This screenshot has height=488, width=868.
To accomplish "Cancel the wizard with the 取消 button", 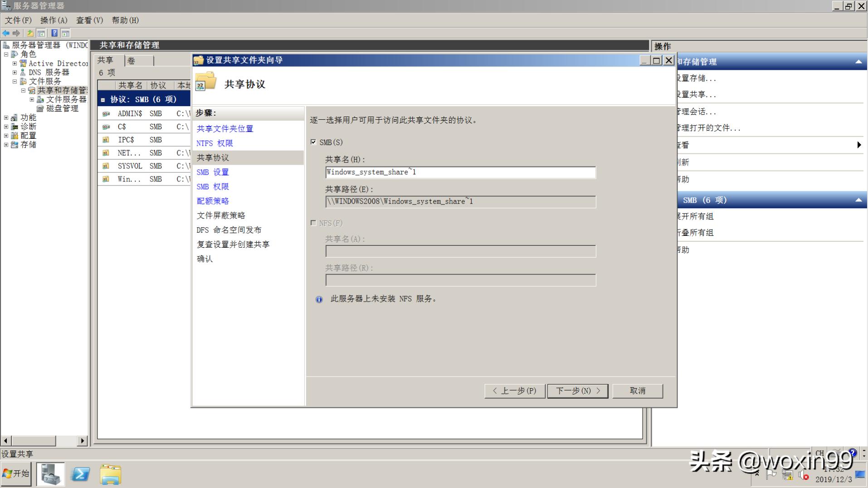I will pos(637,390).
